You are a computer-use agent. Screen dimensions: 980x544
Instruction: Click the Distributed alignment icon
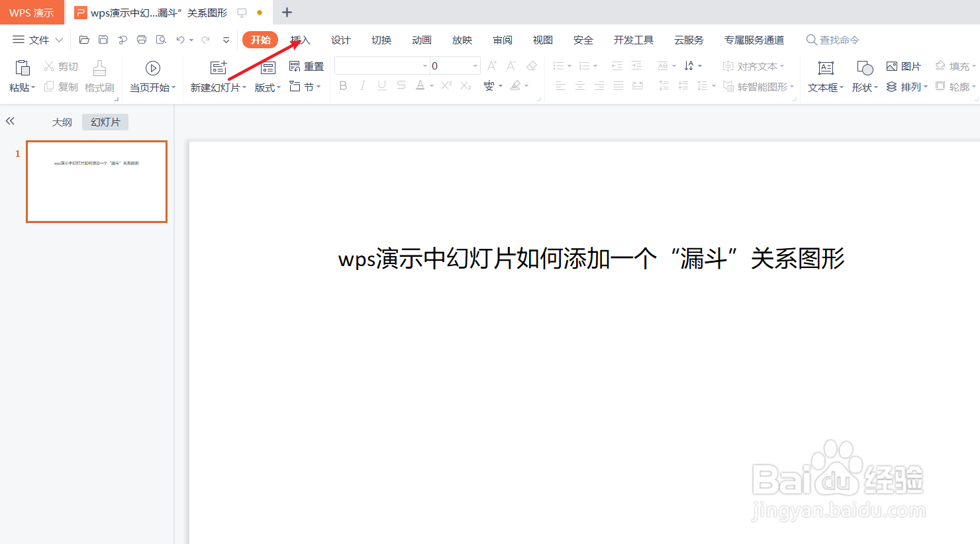(638, 86)
